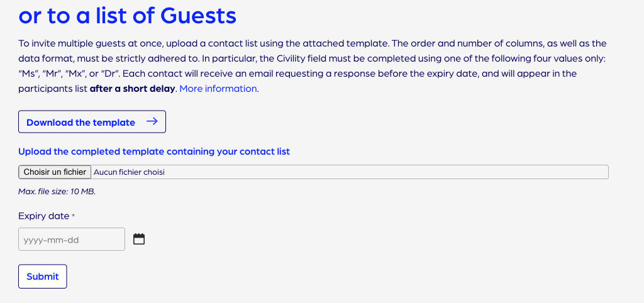Click the Max. file size note
The width and height of the screenshot is (644, 303).
click(x=57, y=191)
